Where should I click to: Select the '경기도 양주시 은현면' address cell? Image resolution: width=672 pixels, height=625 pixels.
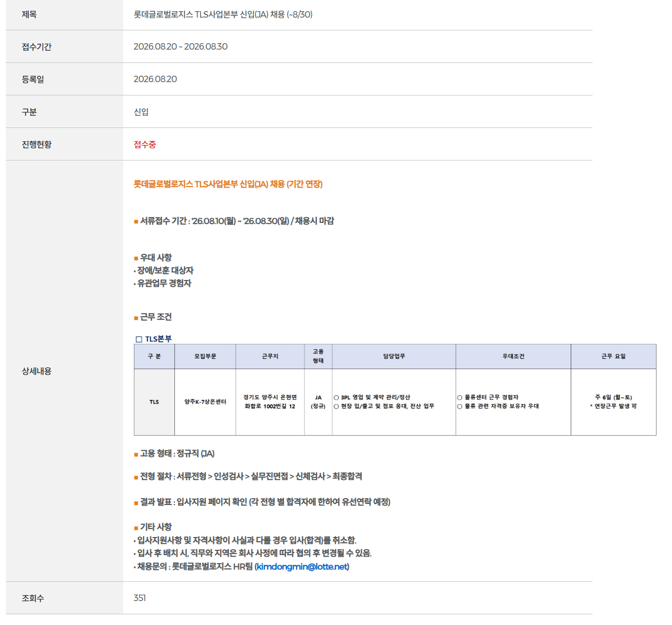[x=270, y=402]
